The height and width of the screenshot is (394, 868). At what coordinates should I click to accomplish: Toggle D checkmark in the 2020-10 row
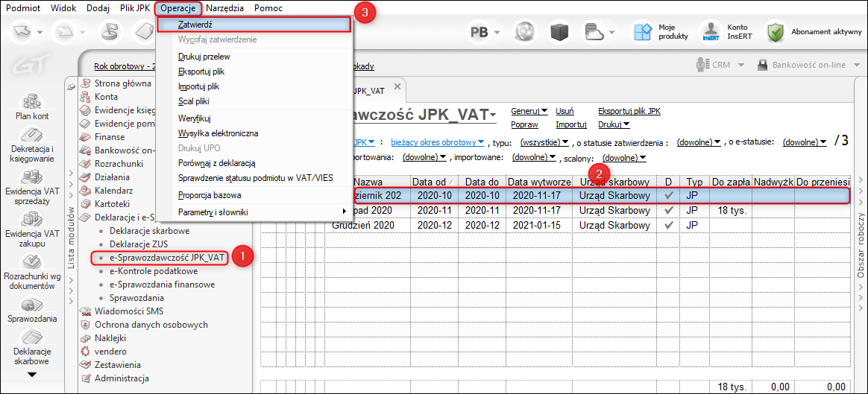coord(669,196)
